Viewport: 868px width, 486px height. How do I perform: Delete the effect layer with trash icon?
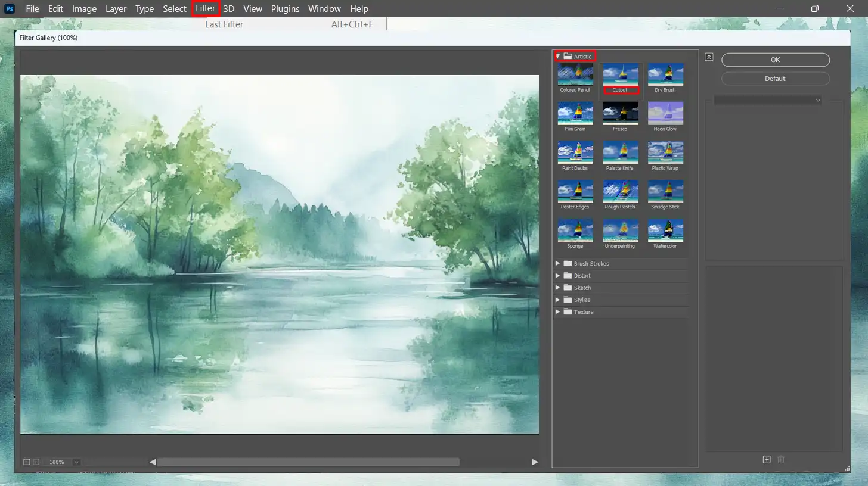[781, 459]
